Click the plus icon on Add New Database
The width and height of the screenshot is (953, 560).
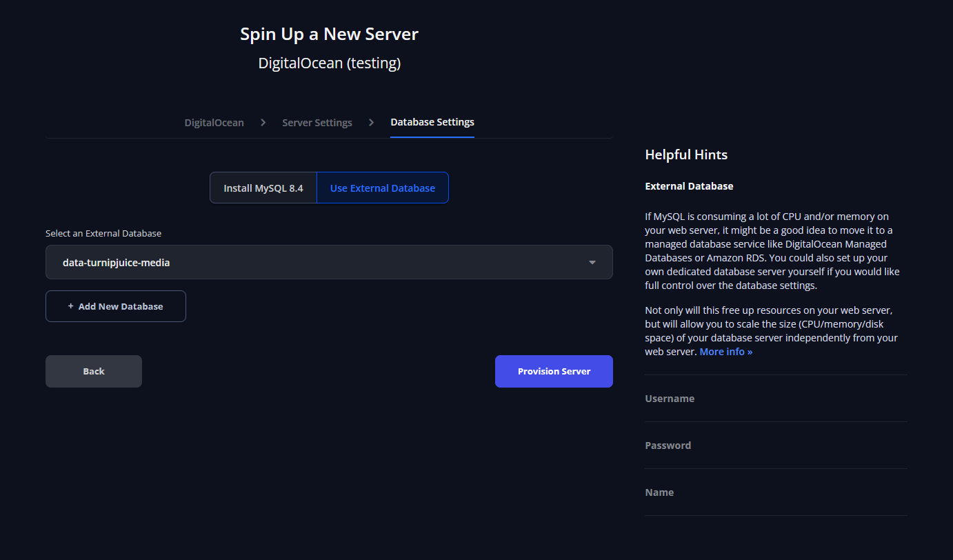[x=70, y=306]
